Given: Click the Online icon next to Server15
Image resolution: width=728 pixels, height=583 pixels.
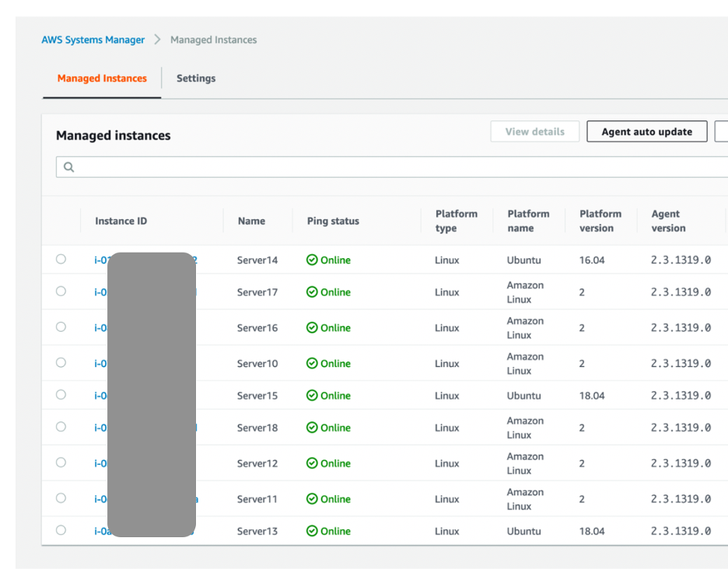Looking at the screenshot, I should [x=313, y=395].
